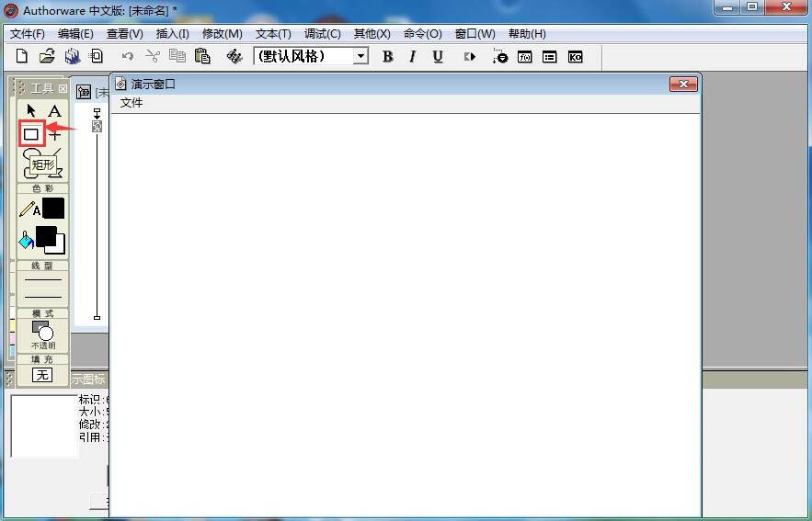Create a new file with toolbar icon
This screenshot has width=812, height=521.
click(22, 56)
